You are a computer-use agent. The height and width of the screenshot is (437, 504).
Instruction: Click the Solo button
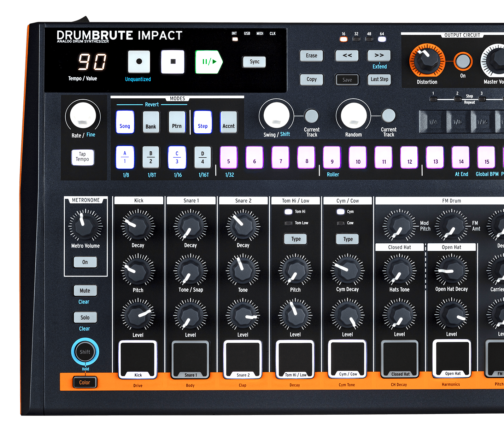85,317
